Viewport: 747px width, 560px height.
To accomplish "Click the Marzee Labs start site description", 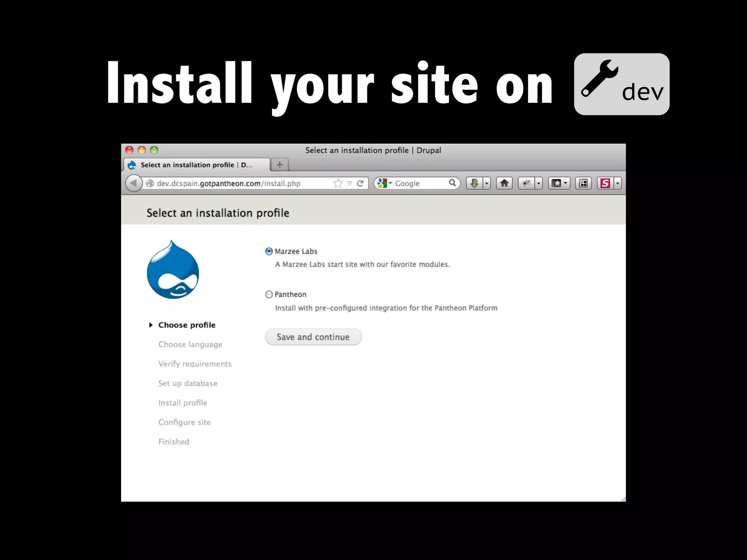I will pyautogui.click(x=363, y=264).
